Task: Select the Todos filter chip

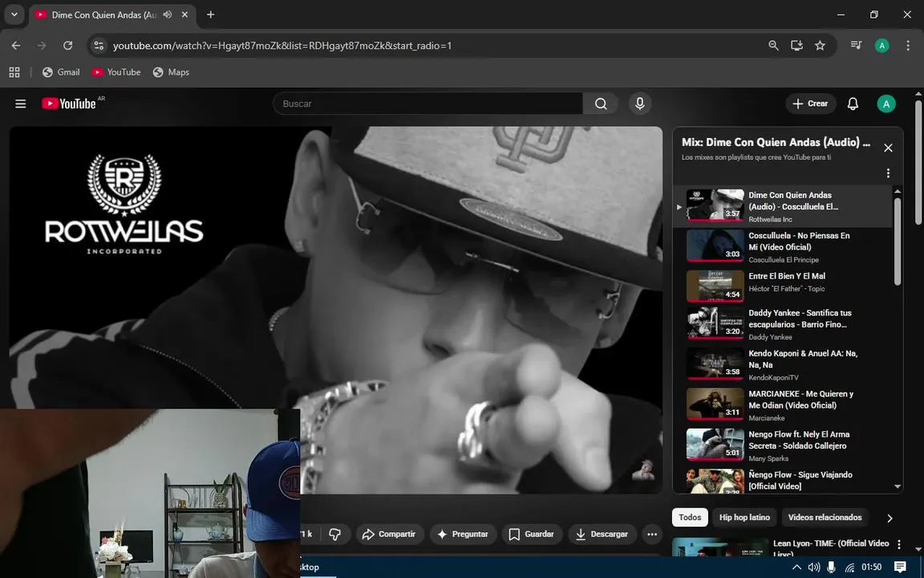Action: (x=690, y=517)
